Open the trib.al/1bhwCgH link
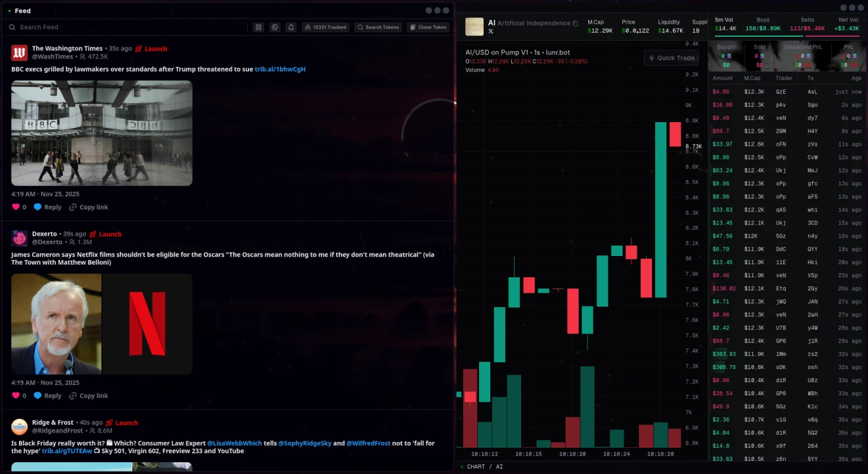The height and width of the screenshot is (474, 868). (280, 69)
